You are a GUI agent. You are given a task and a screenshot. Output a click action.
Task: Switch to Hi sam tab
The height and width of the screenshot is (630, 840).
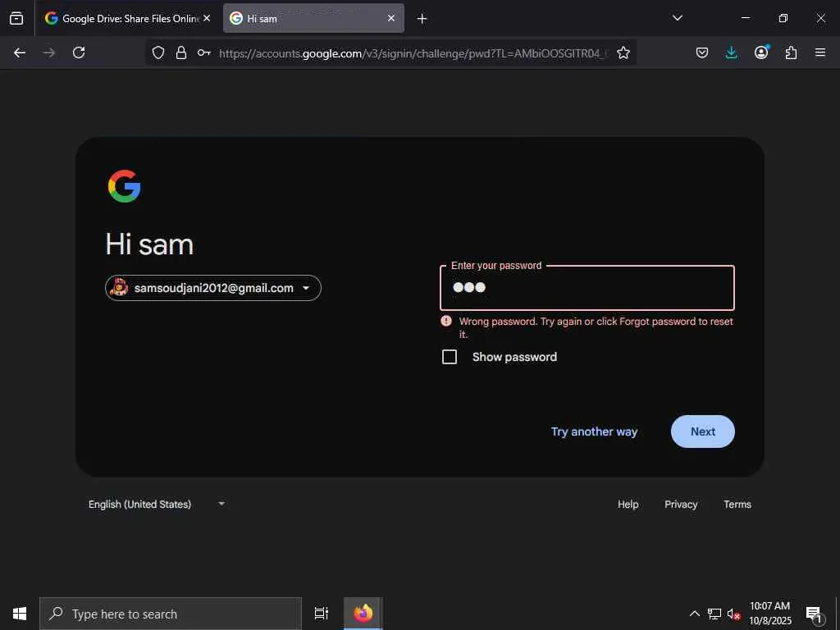(313, 18)
